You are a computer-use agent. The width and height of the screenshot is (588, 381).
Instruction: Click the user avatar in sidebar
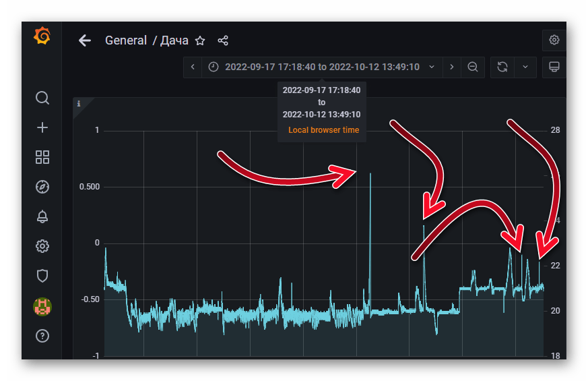tap(42, 307)
